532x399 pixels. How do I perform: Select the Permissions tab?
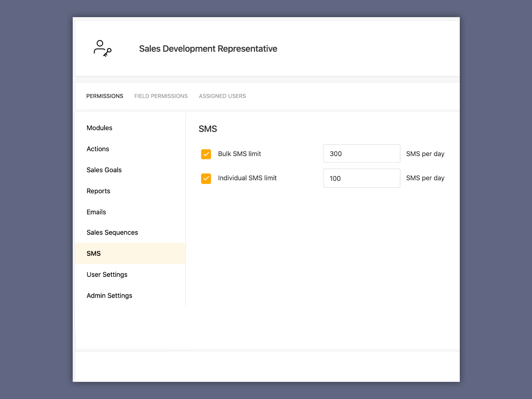click(x=105, y=96)
